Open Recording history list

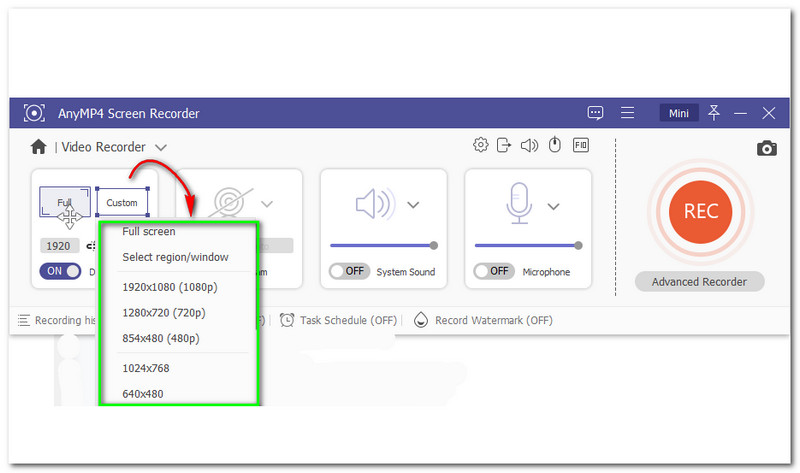point(65,320)
